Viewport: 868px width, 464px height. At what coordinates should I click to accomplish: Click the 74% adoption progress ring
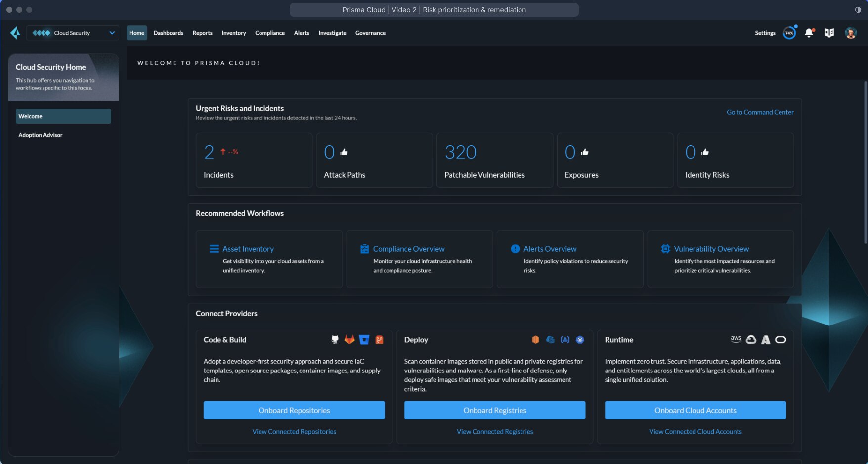(789, 33)
